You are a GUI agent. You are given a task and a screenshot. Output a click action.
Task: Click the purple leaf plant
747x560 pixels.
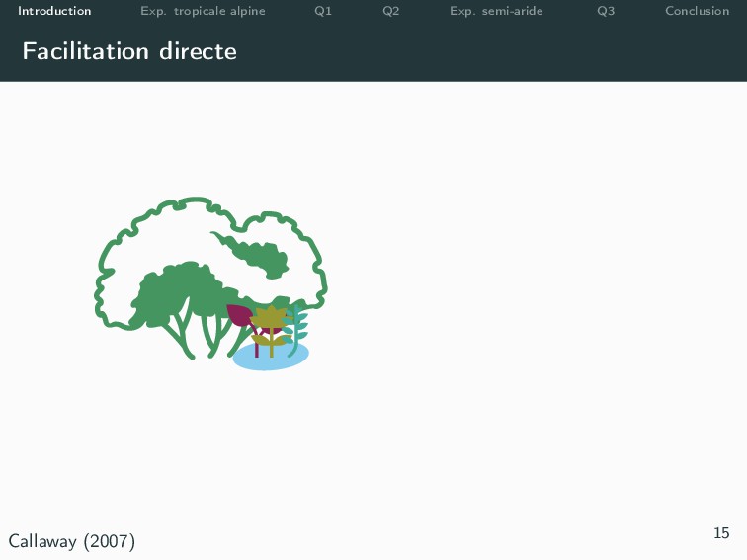[240, 315]
